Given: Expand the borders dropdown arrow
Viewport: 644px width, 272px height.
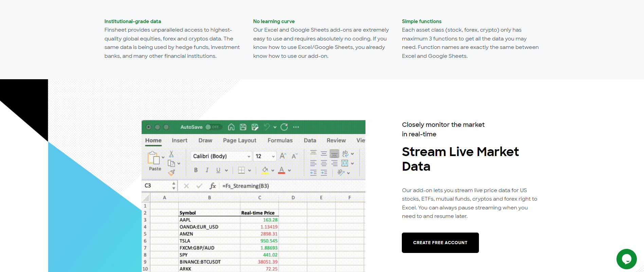Looking at the screenshot, I should coord(250,170).
